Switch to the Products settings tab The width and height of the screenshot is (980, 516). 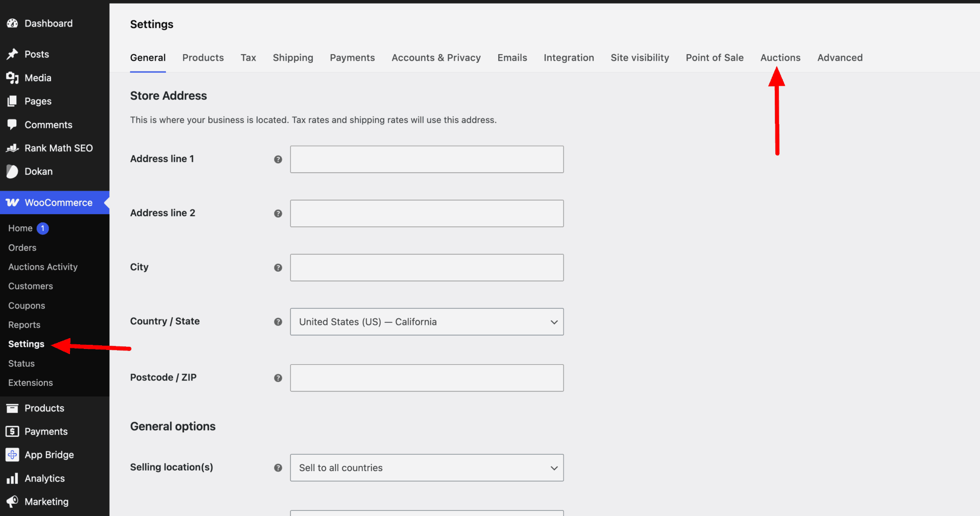point(203,58)
